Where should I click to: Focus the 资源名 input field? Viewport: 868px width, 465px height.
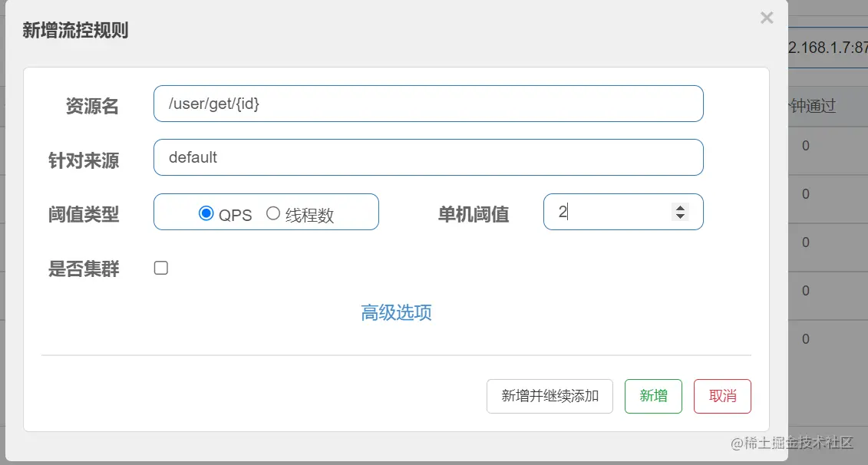(428, 104)
